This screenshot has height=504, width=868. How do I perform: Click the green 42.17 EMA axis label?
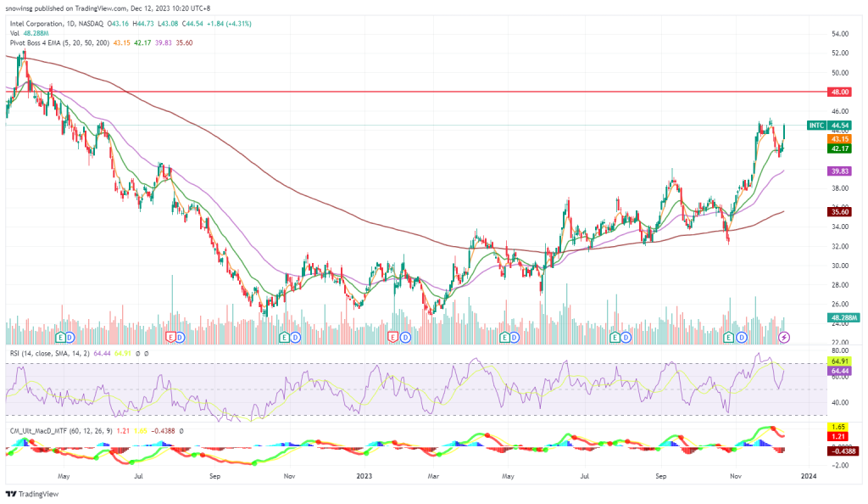click(x=839, y=148)
